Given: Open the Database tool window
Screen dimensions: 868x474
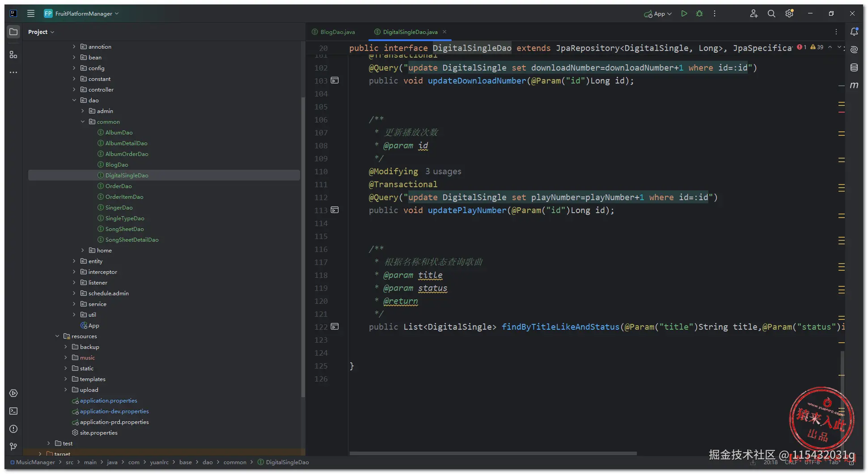Looking at the screenshot, I should click(854, 67).
